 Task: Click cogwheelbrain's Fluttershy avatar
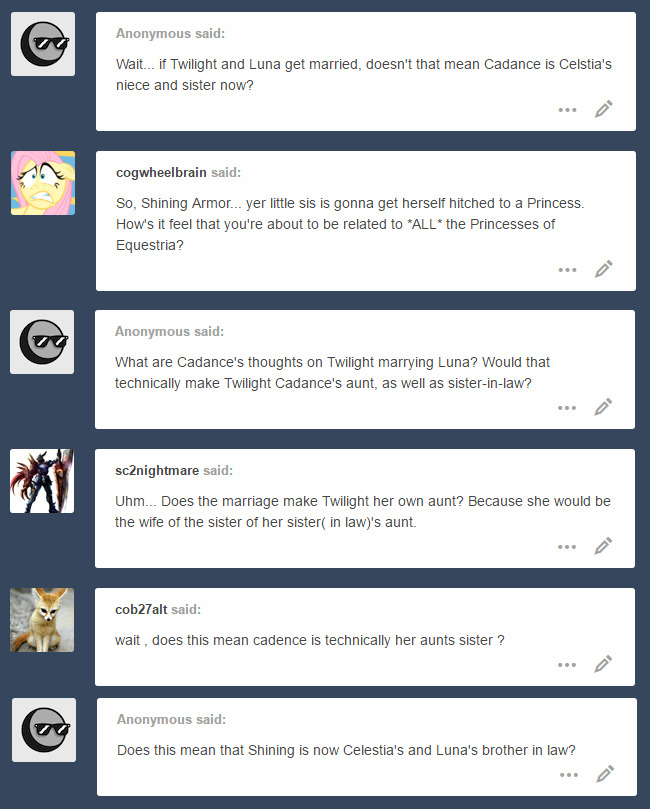tap(43, 183)
